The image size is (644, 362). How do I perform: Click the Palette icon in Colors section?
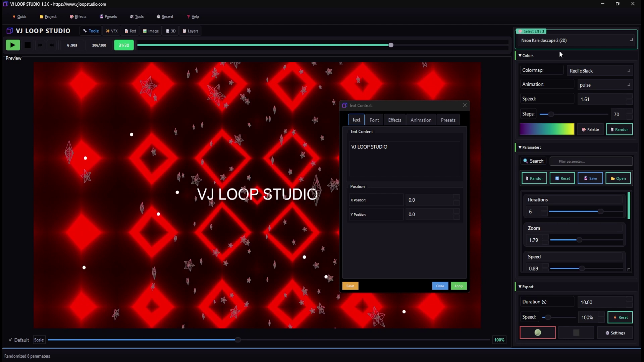590,129
